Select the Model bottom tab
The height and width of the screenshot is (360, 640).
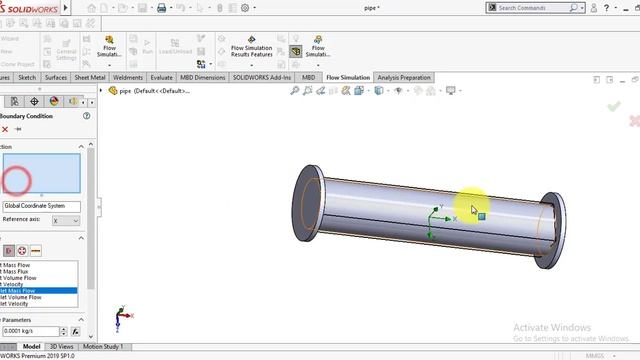(31, 347)
